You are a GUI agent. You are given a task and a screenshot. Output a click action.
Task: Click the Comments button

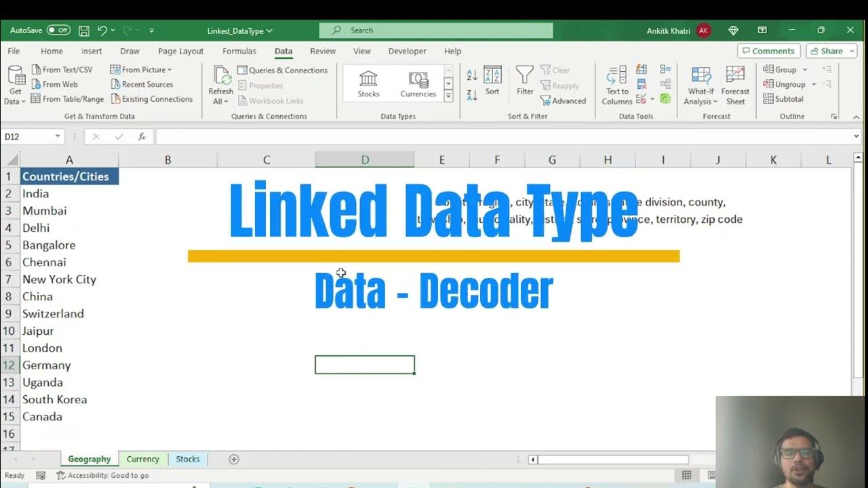[768, 51]
